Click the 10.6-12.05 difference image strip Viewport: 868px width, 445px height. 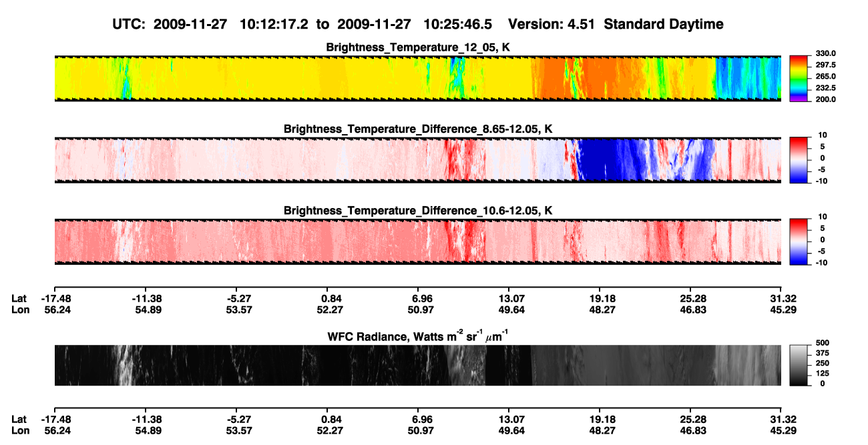coord(418,242)
